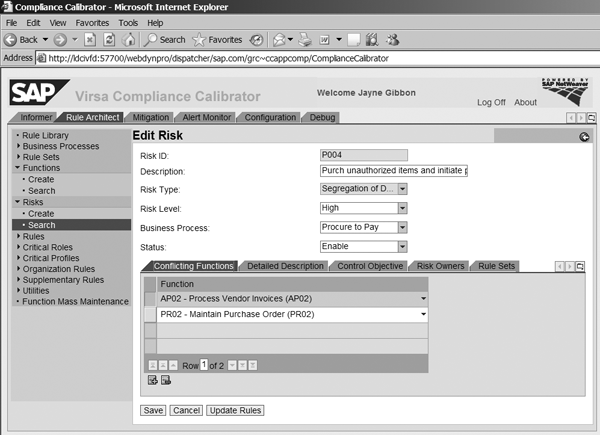Open the Favorites star in toolbar
The width and height of the screenshot is (600, 435).
click(217, 39)
